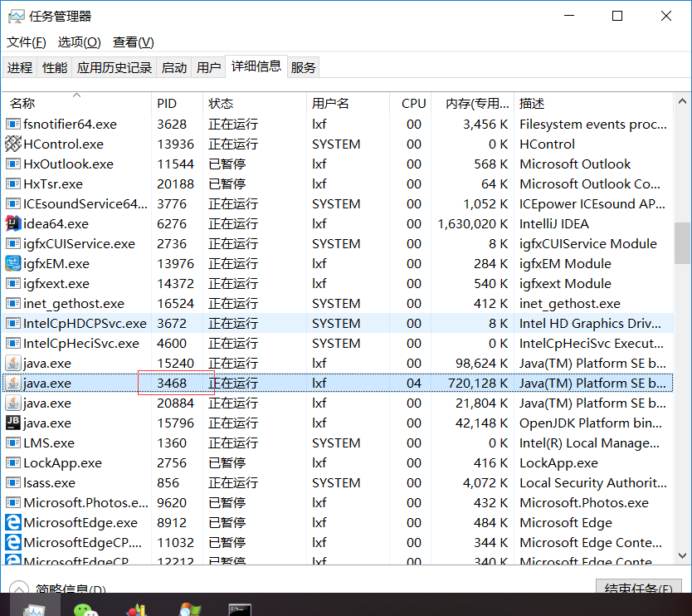
Task: Click the fsnotifier64.exe process icon
Action: 13,124
